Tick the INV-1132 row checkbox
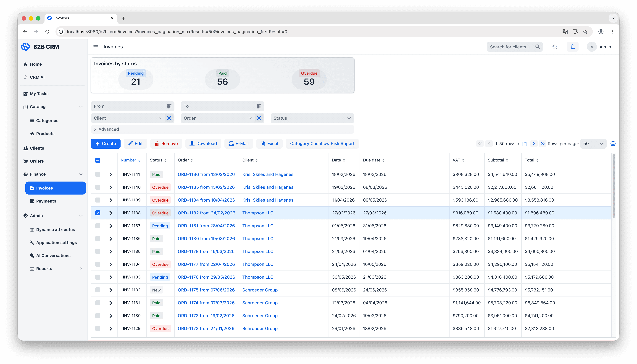Image resolution: width=637 pixels, height=364 pixels. (98, 290)
